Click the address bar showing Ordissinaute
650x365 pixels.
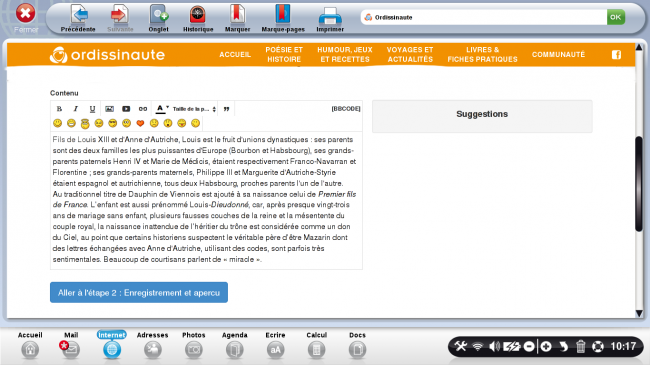point(483,17)
